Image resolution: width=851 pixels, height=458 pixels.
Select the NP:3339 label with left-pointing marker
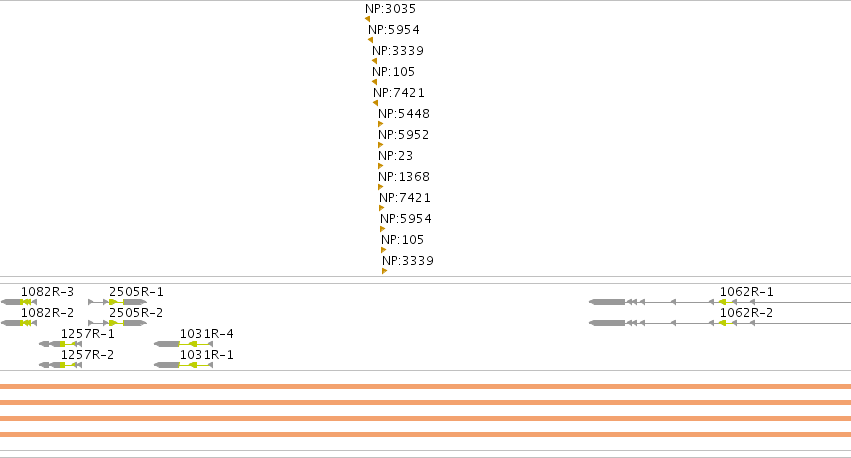[x=398, y=51]
